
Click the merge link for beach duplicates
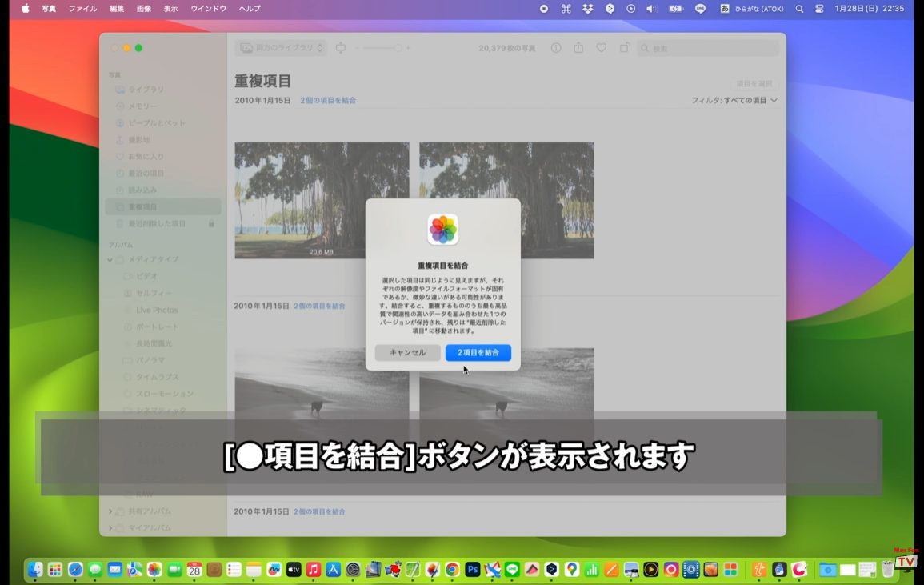[319, 306]
